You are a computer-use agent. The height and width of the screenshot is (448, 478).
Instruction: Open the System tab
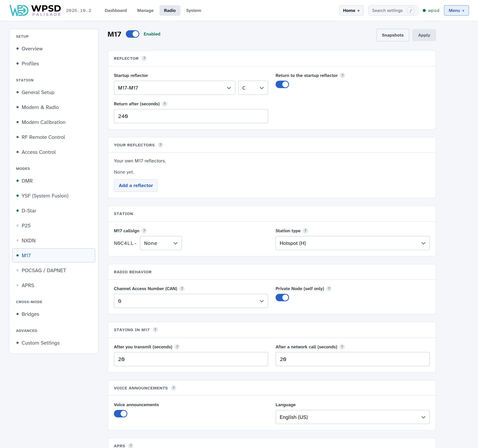[x=194, y=11]
